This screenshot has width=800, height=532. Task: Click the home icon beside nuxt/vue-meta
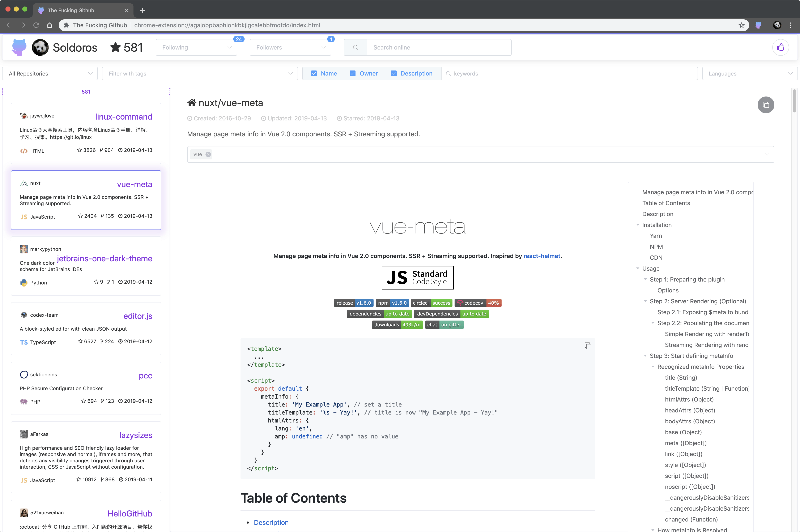coord(192,103)
